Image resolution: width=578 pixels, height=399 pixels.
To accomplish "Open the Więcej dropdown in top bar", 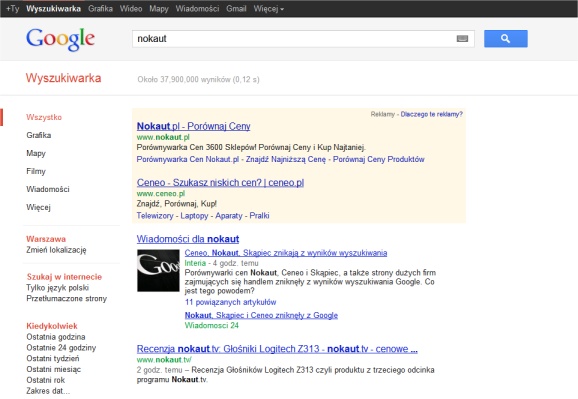I will 268,8.
